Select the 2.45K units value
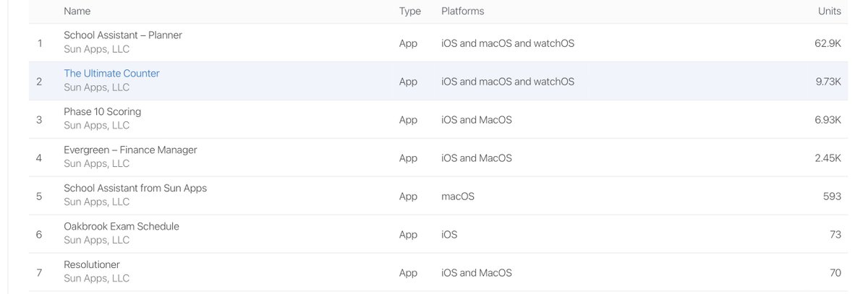This screenshot has height=294, width=868. coord(827,158)
